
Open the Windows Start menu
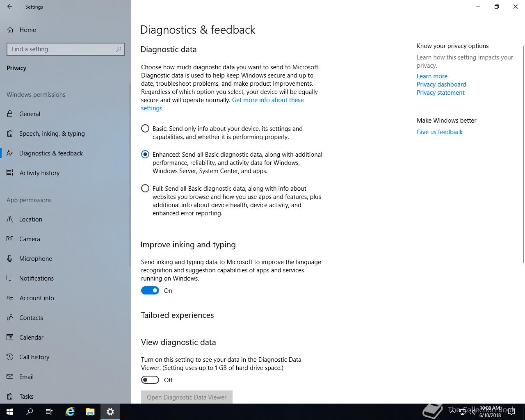click(x=10, y=412)
